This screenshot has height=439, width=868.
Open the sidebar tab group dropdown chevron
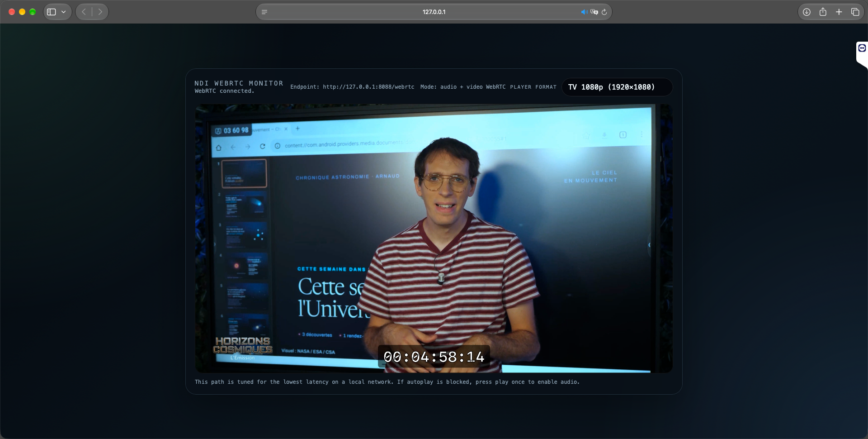tap(64, 12)
